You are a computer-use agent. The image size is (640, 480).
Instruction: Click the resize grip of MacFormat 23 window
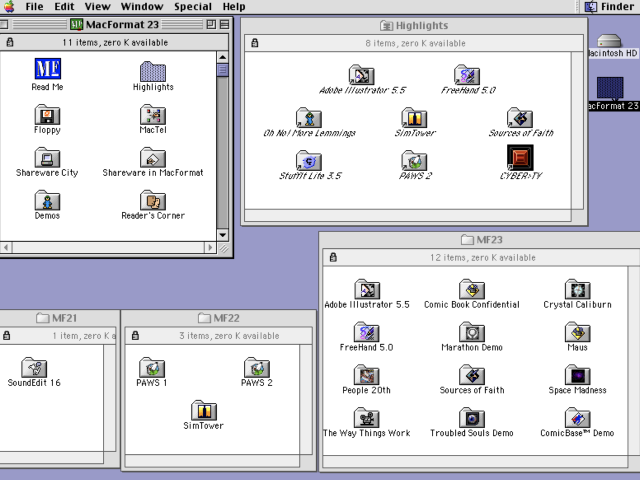pos(223,248)
